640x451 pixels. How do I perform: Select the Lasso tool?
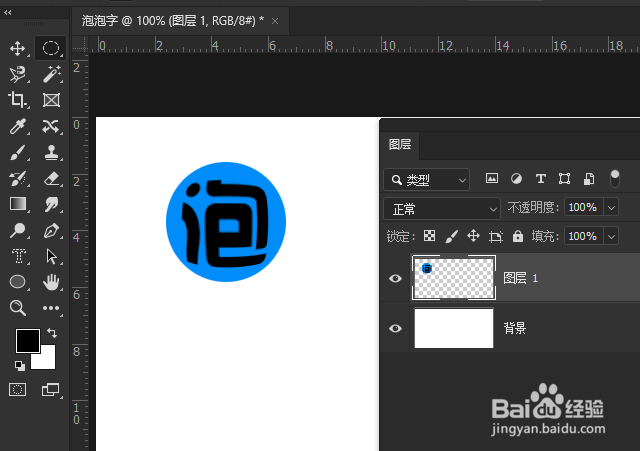[18, 74]
